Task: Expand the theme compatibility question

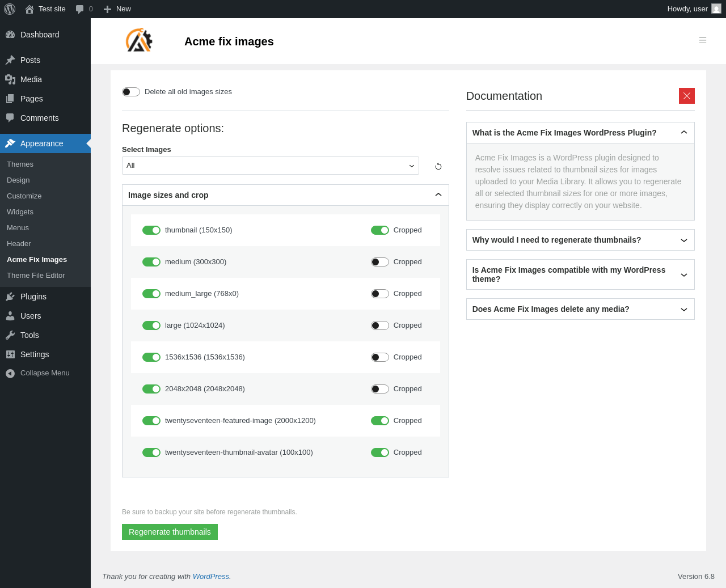Action: [x=580, y=274]
